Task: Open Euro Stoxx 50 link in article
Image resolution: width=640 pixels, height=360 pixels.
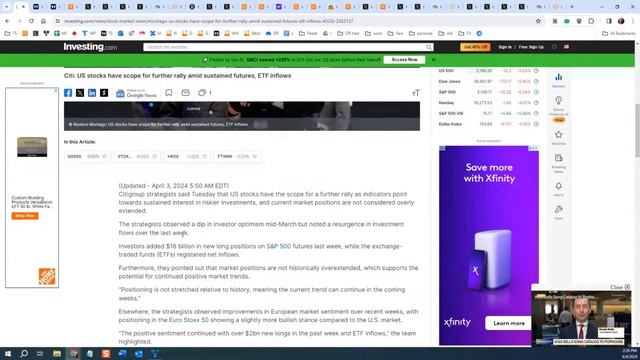Action: pos(189,320)
